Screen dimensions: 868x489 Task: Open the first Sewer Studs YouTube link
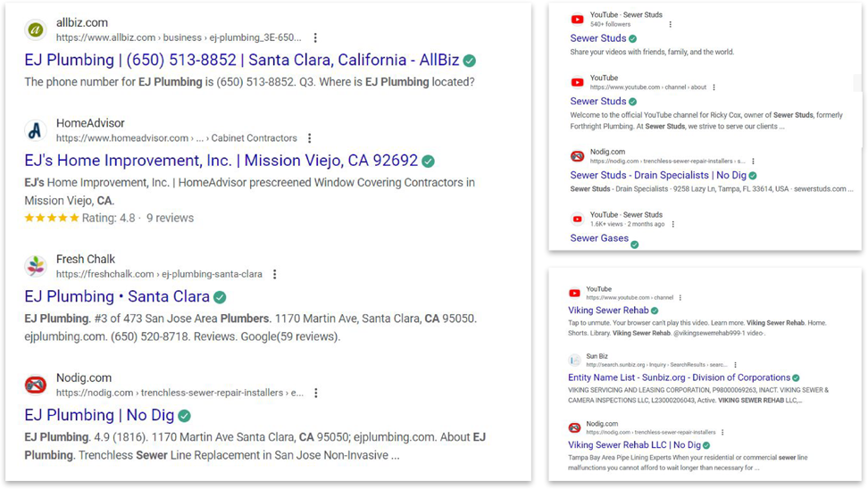tap(598, 38)
